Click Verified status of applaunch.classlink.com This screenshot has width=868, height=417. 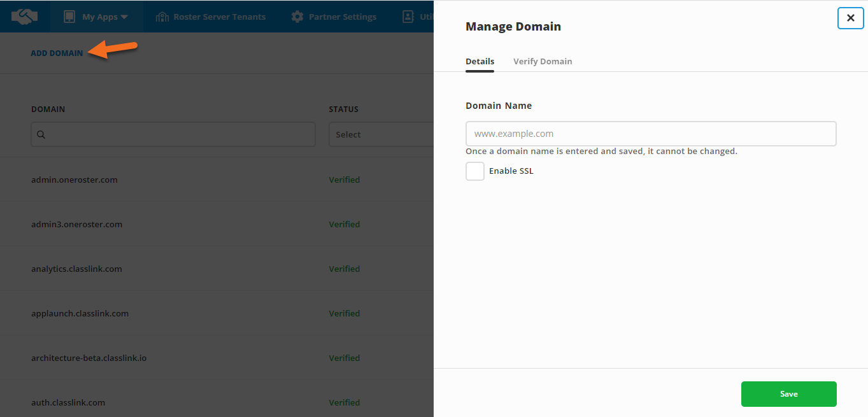(x=345, y=313)
